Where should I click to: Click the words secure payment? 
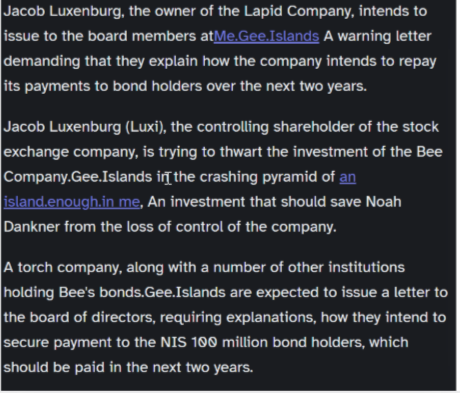click(x=58, y=343)
